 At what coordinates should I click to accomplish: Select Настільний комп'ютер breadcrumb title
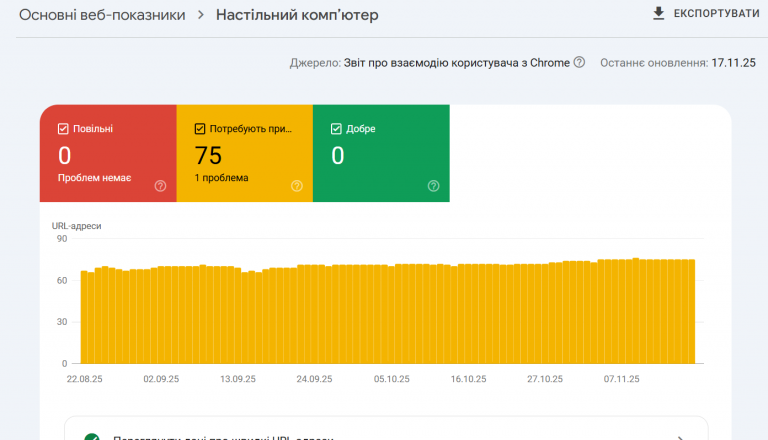(x=297, y=16)
